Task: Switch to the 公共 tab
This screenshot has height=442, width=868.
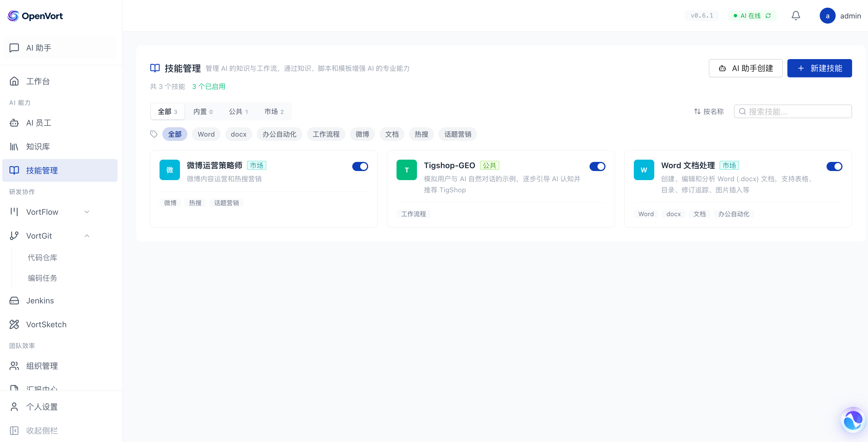Action: coord(238,111)
